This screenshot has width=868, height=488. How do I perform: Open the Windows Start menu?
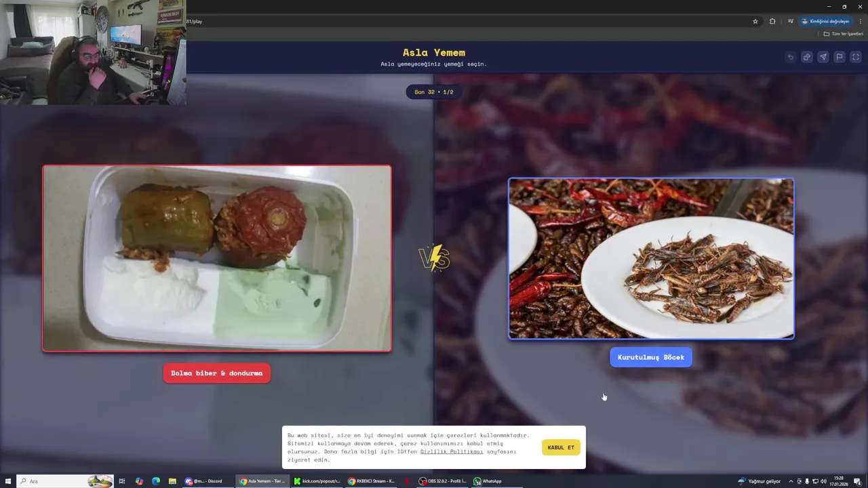[x=8, y=481]
